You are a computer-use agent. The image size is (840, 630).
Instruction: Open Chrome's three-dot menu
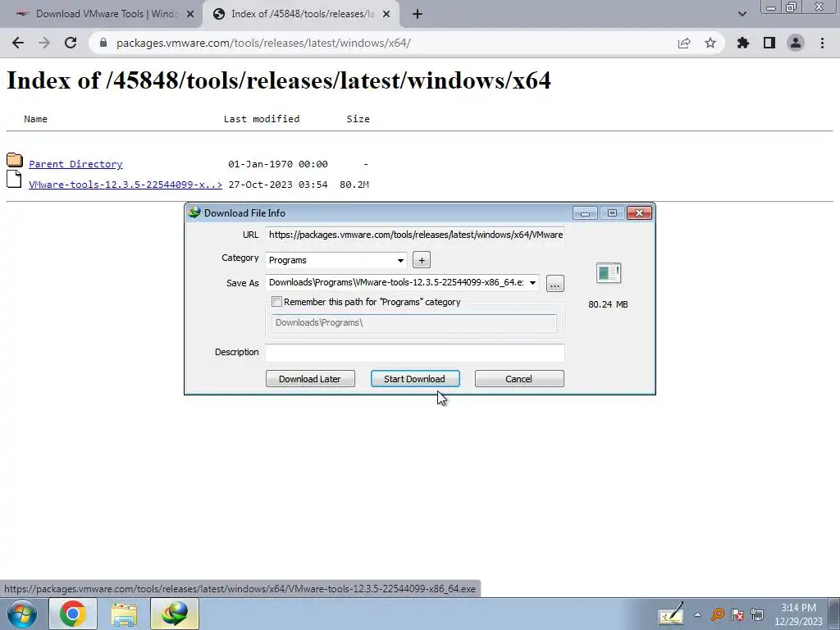click(822, 43)
